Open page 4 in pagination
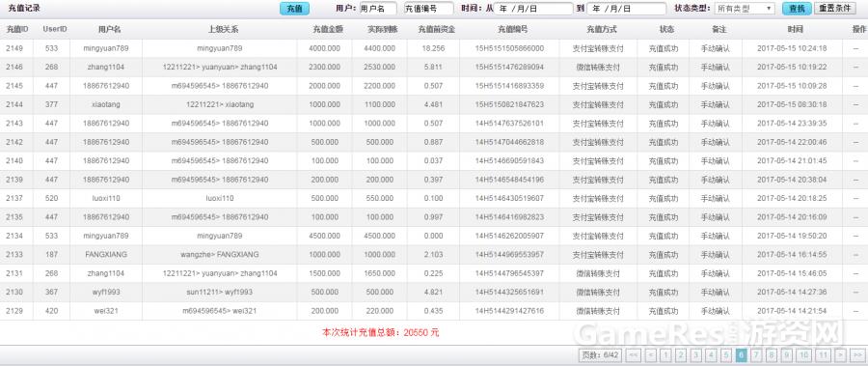 [x=711, y=355]
